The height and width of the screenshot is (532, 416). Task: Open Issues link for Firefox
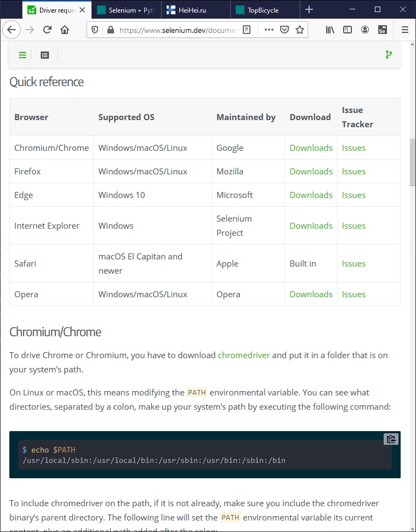point(354,171)
